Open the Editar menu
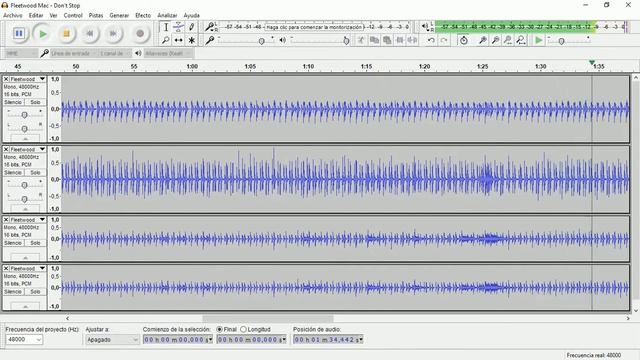The image size is (640, 360). pyautogui.click(x=36, y=15)
